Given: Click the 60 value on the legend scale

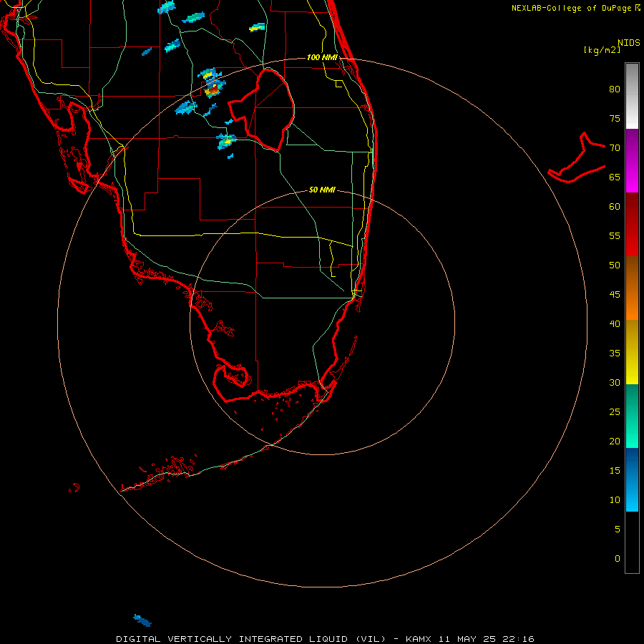Looking at the screenshot, I should (615, 207).
